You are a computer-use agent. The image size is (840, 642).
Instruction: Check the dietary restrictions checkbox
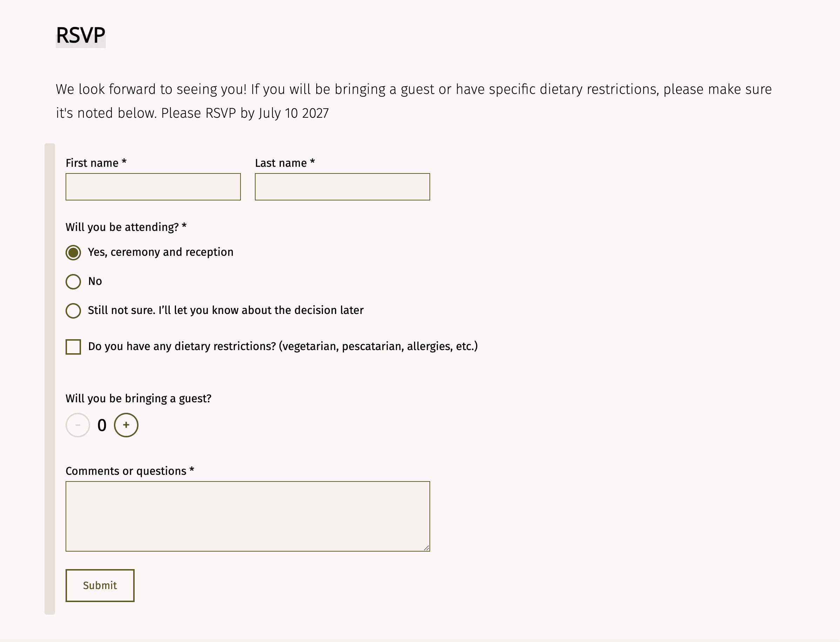click(73, 347)
